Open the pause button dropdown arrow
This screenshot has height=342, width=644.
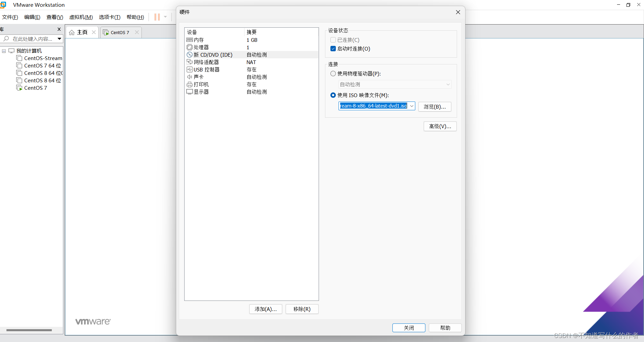click(165, 17)
